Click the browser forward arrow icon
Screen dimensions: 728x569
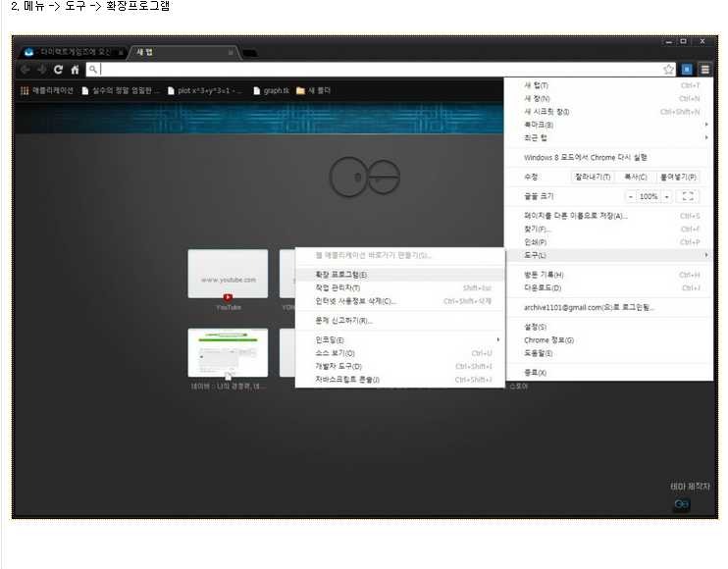(x=42, y=70)
